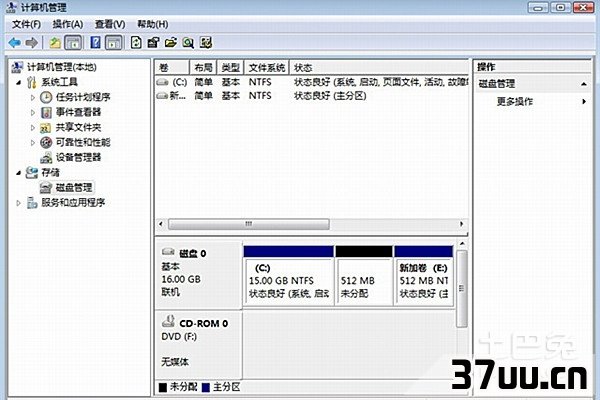Viewport: 600px width, 400px height.
Task: Select 设备管理器 in the tree
Action: [x=78, y=157]
